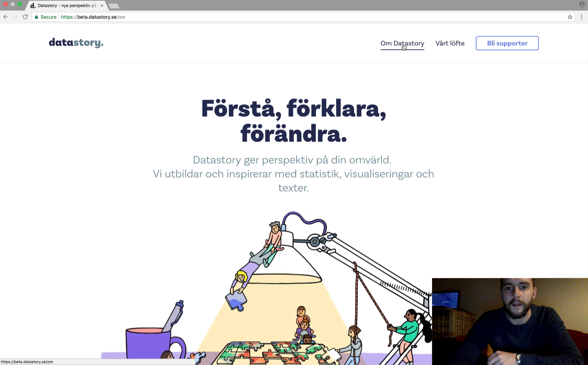This screenshot has height=365, width=588.
Task: Go home via the datastory logo
Action: (x=76, y=43)
